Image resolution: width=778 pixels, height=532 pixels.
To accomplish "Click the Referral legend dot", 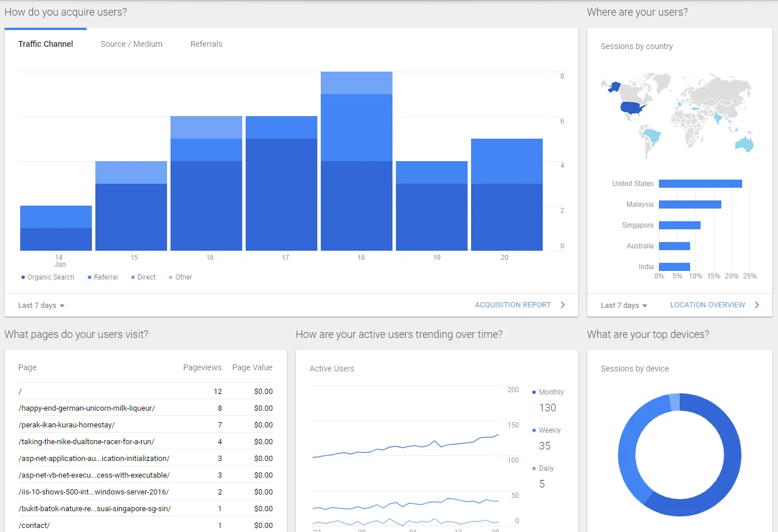I will tap(90, 277).
